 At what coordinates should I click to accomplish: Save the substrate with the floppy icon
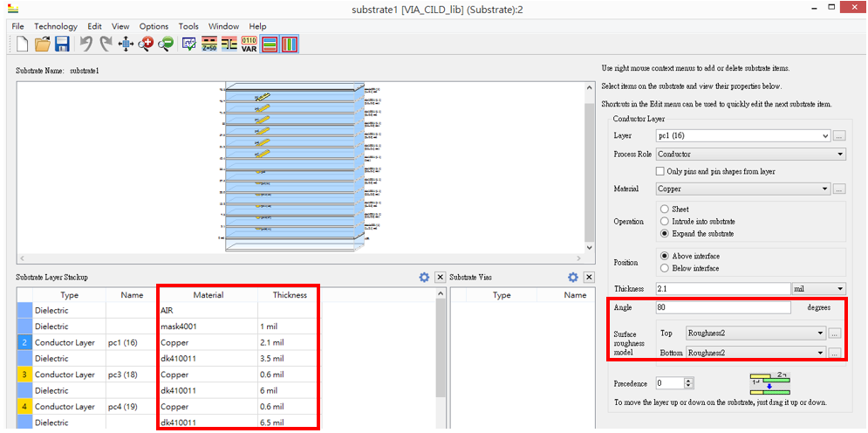coord(62,45)
